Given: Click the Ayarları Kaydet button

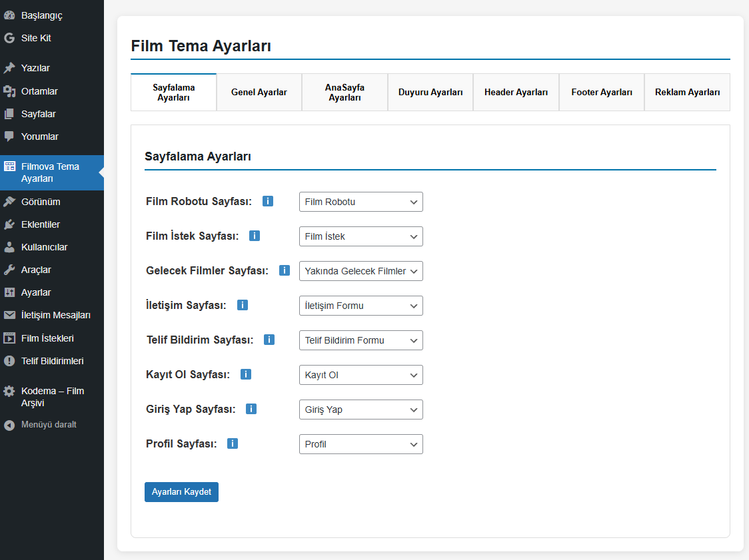Looking at the screenshot, I should pos(181,492).
